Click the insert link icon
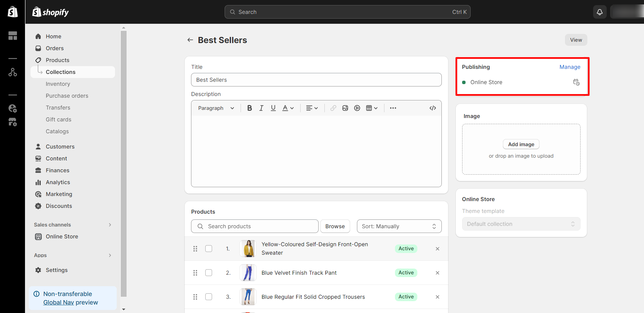The height and width of the screenshot is (313, 644). coord(333,108)
